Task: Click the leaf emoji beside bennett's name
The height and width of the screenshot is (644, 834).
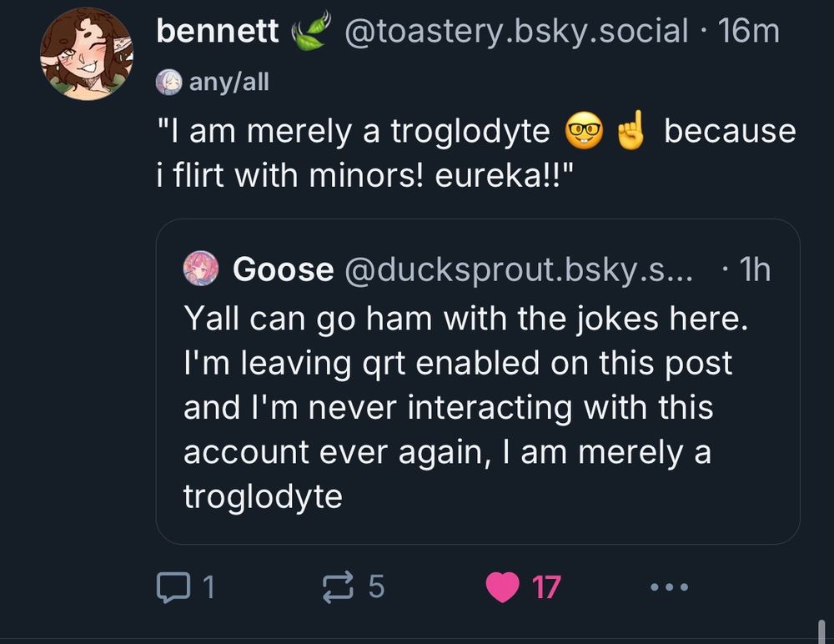Action: pos(311,33)
